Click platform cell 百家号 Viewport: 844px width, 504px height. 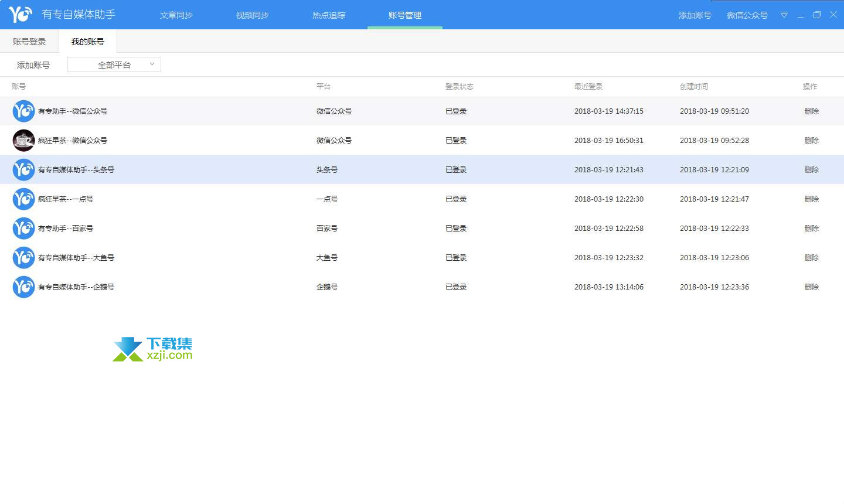click(x=327, y=229)
